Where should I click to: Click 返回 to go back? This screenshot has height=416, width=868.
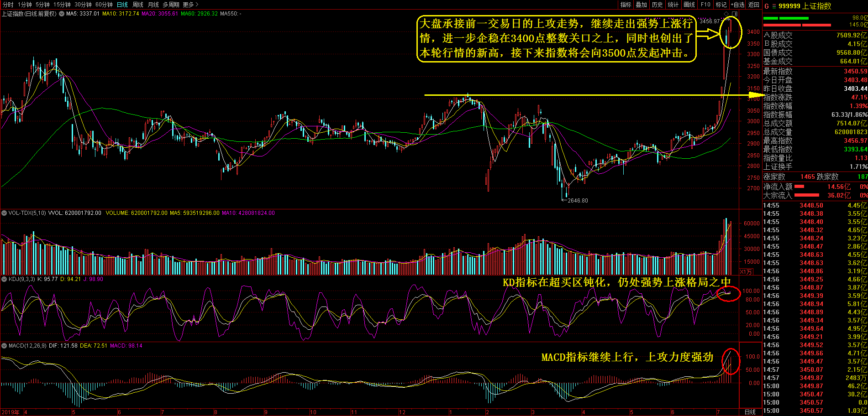tap(754, 5)
